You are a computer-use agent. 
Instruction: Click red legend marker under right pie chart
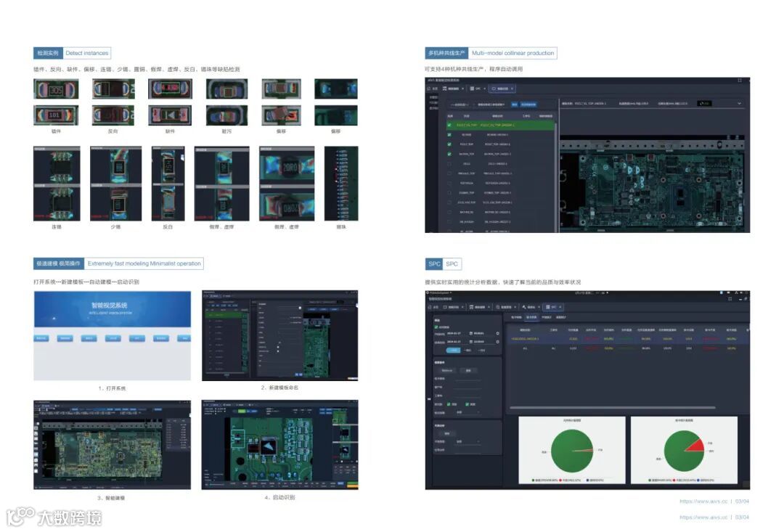674,480
